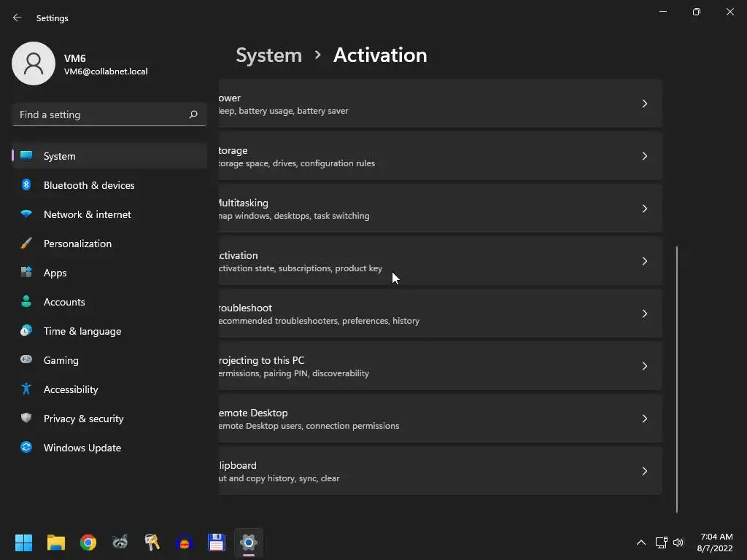
Task: Click the System breadcrumb link
Action: point(268,55)
